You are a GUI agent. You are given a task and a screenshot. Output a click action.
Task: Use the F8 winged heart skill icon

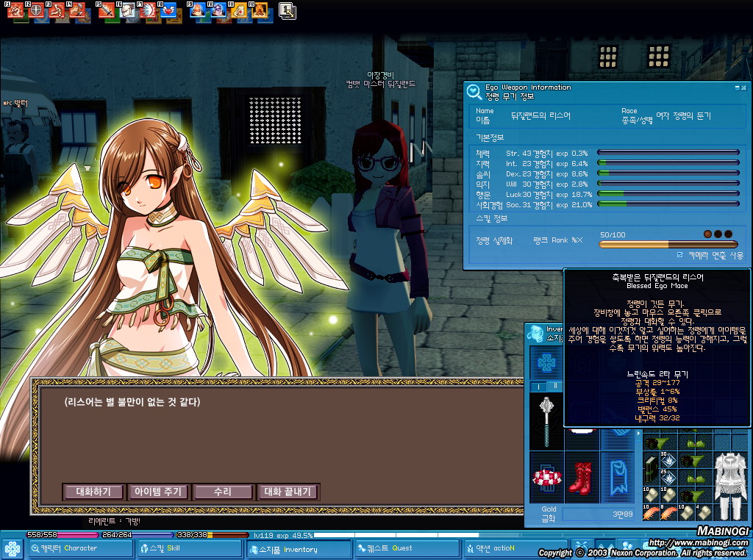168,10
